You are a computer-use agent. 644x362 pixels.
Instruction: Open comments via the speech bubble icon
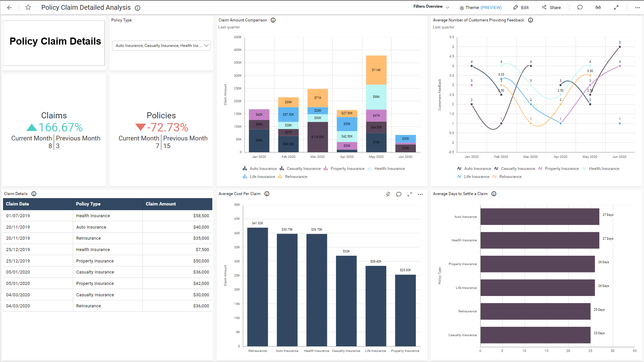tap(580, 7)
